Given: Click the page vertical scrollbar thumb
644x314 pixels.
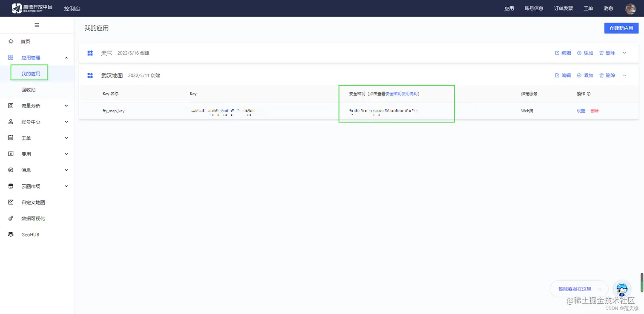Looking at the screenshot, I should [x=642, y=282].
